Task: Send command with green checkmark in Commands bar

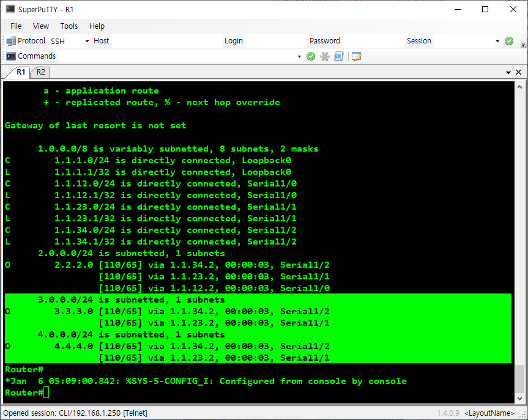Action: click(x=311, y=56)
